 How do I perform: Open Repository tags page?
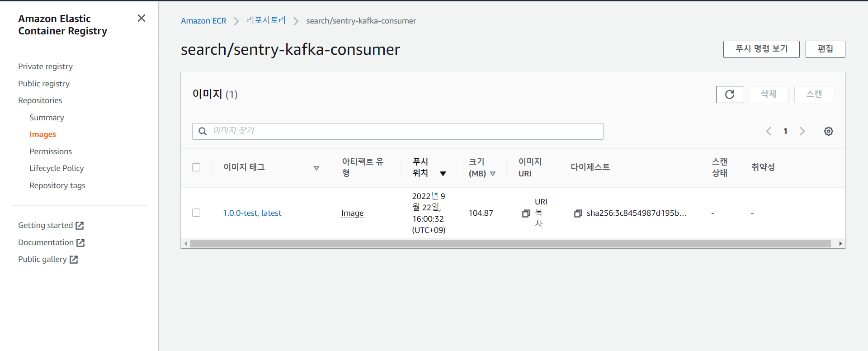pos(57,185)
